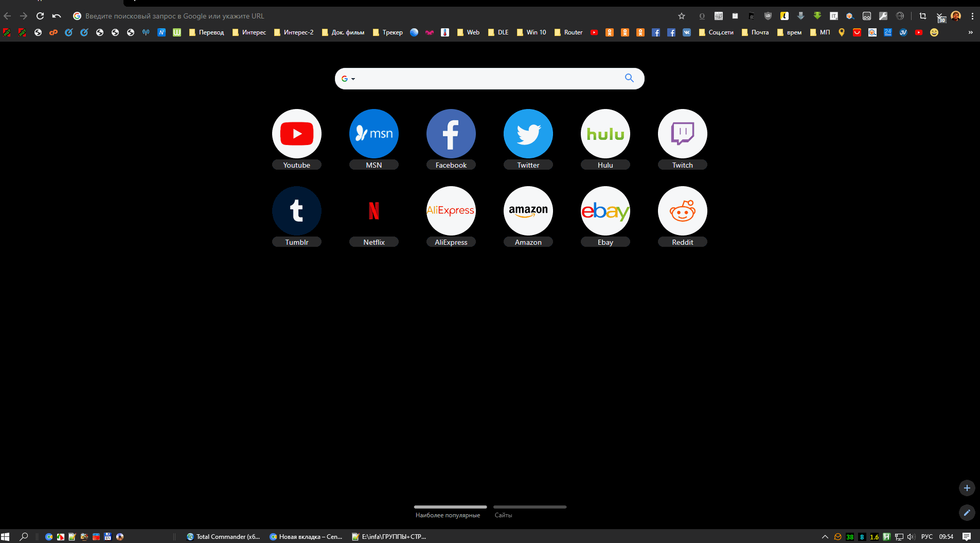This screenshot has height=543, width=980.
Task: Open the Док. фильм bookmarks folder
Action: pos(343,32)
